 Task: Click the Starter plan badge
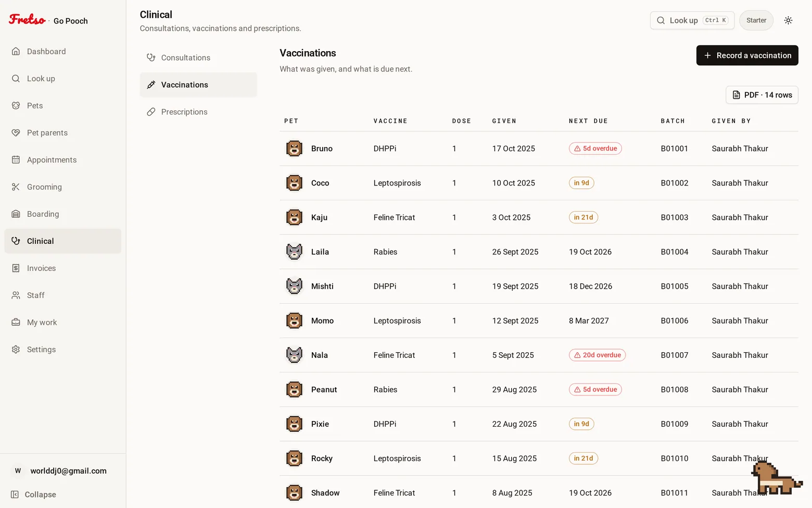tap(756, 20)
